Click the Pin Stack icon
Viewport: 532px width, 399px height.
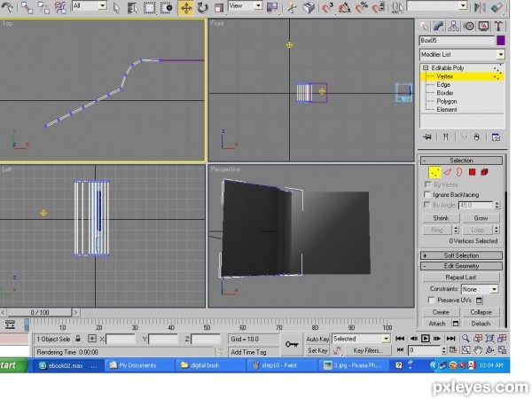coord(427,137)
